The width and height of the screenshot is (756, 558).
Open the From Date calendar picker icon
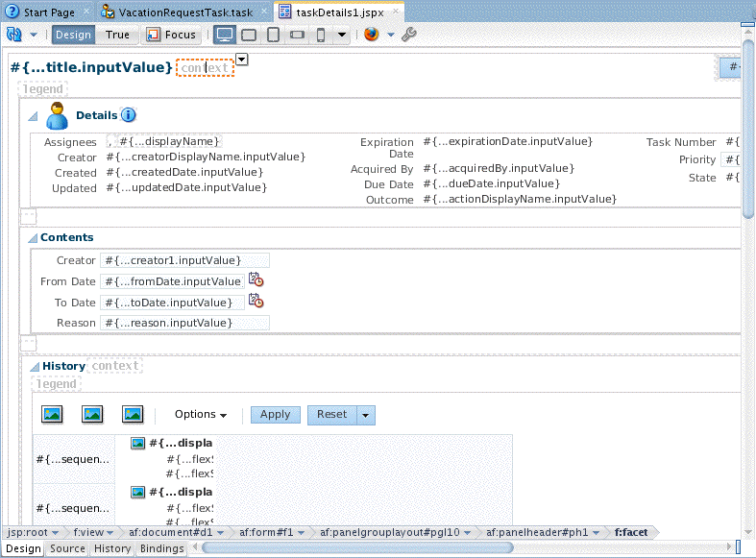[256, 280]
